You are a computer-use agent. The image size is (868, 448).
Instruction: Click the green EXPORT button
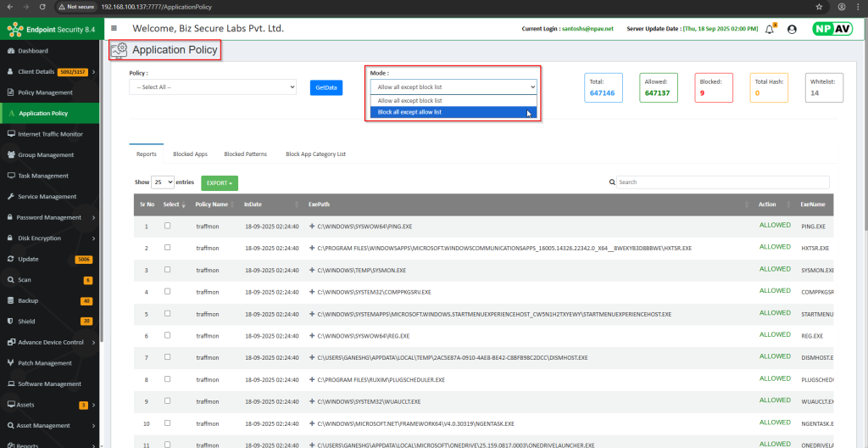pyautogui.click(x=219, y=182)
